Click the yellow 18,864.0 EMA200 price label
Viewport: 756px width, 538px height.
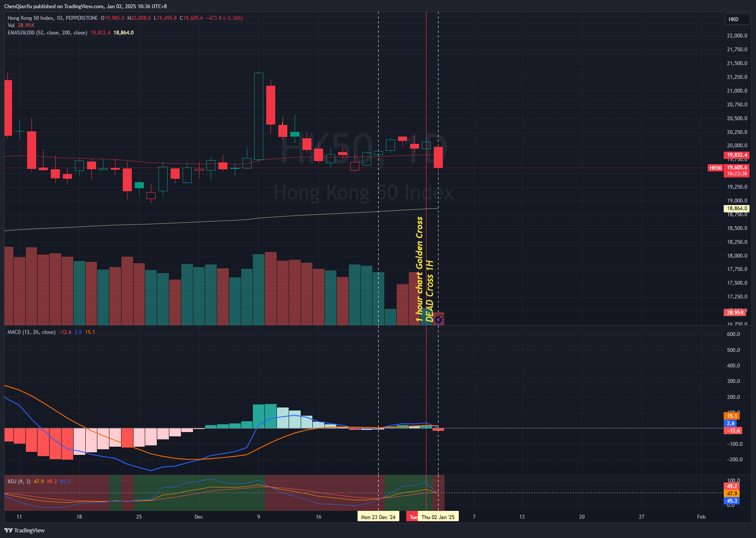[737, 208]
